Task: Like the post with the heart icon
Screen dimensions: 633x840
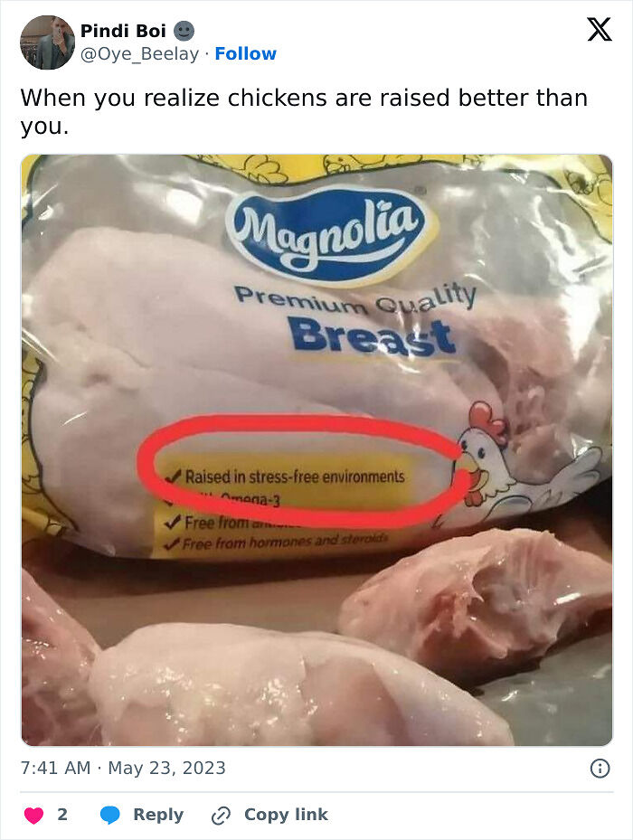Action: (x=33, y=815)
